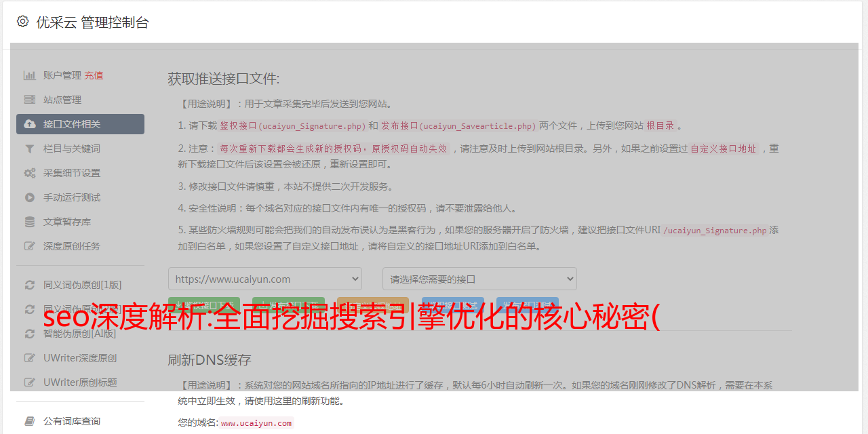
Task: Click the edit icon for 深度原创任务
Action: click(x=30, y=246)
